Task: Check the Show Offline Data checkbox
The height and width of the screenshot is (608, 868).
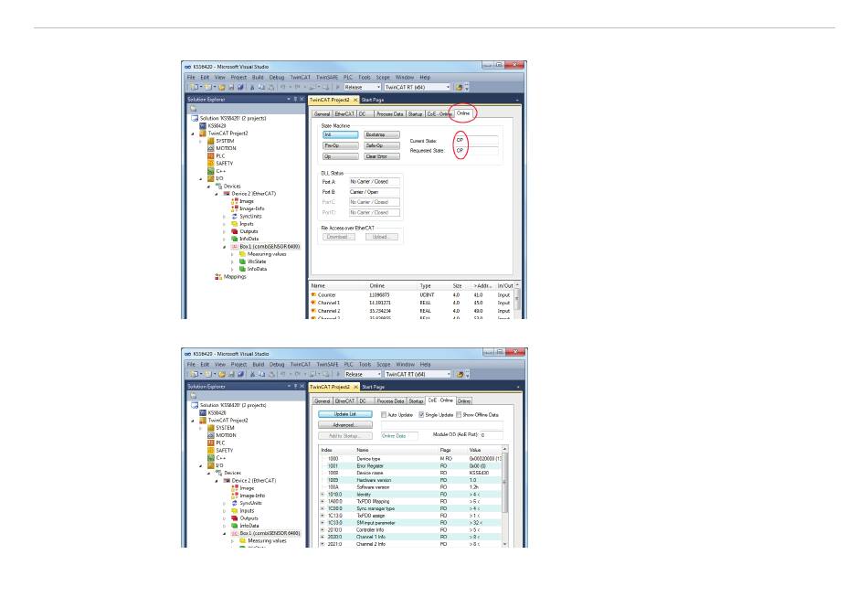Action: (x=459, y=415)
